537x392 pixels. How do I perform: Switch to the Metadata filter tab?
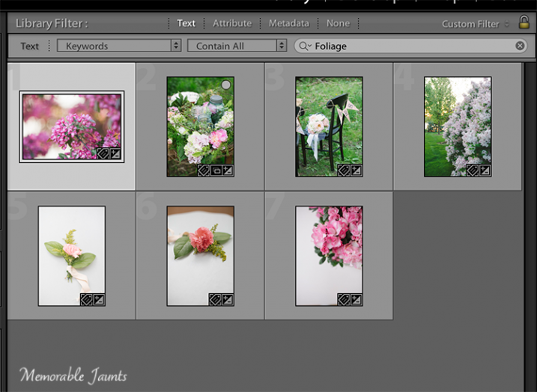(288, 23)
